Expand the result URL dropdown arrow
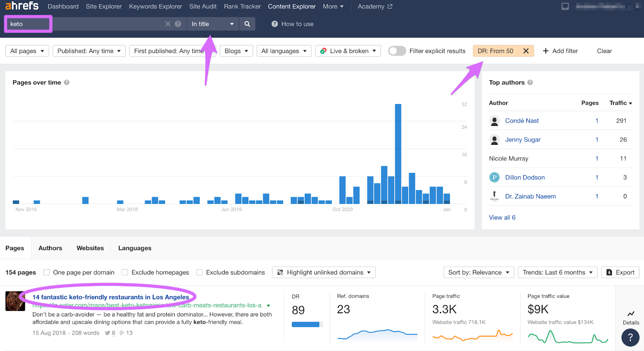Screen dimensions: 644x351 268,306
